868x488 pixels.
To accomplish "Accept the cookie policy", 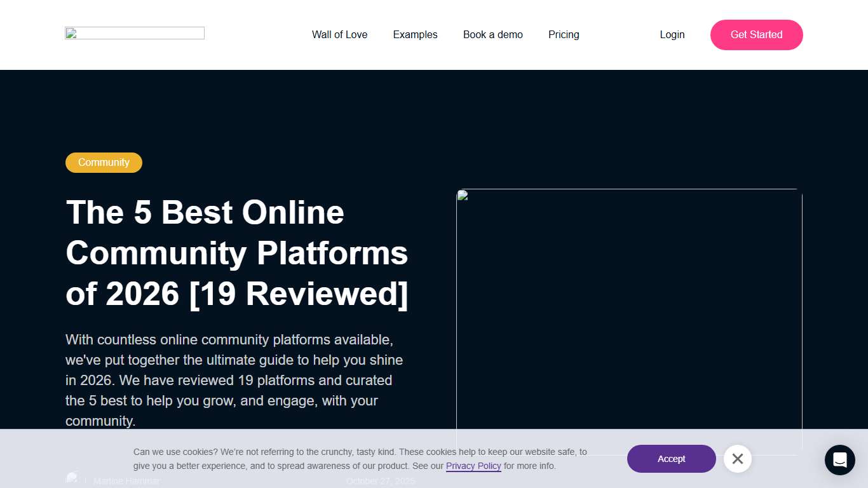I will pyautogui.click(x=671, y=458).
